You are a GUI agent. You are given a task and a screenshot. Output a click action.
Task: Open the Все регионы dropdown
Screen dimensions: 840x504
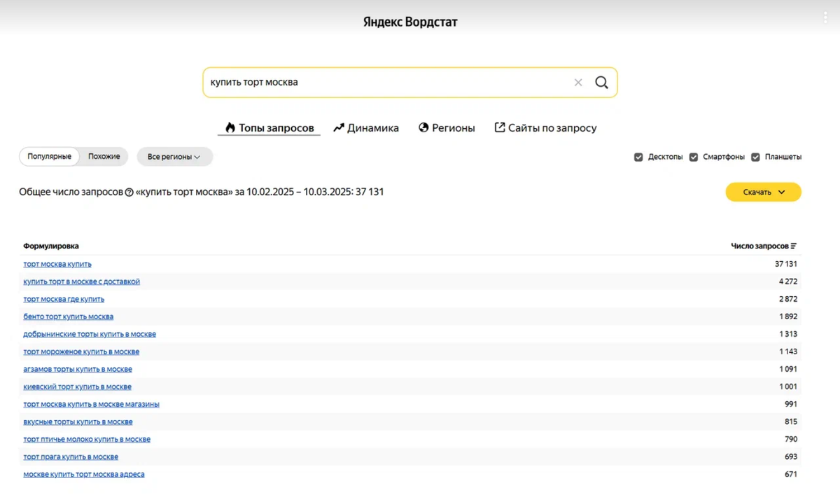point(174,157)
